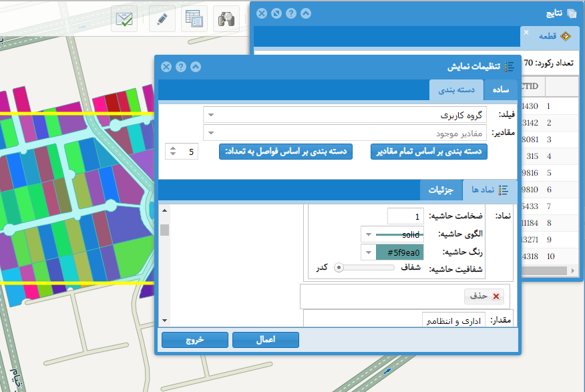Click help icon in display settings titlebar
This screenshot has width=585, height=392.
[x=181, y=67]
